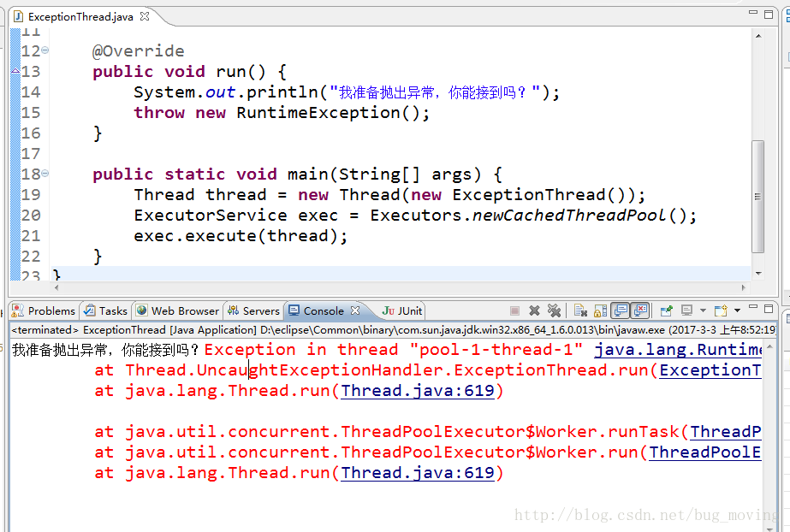Toggle Scroll Lock in the Console
The width and height of the screenshot is (790, 532).
click(x=601, y=310)
